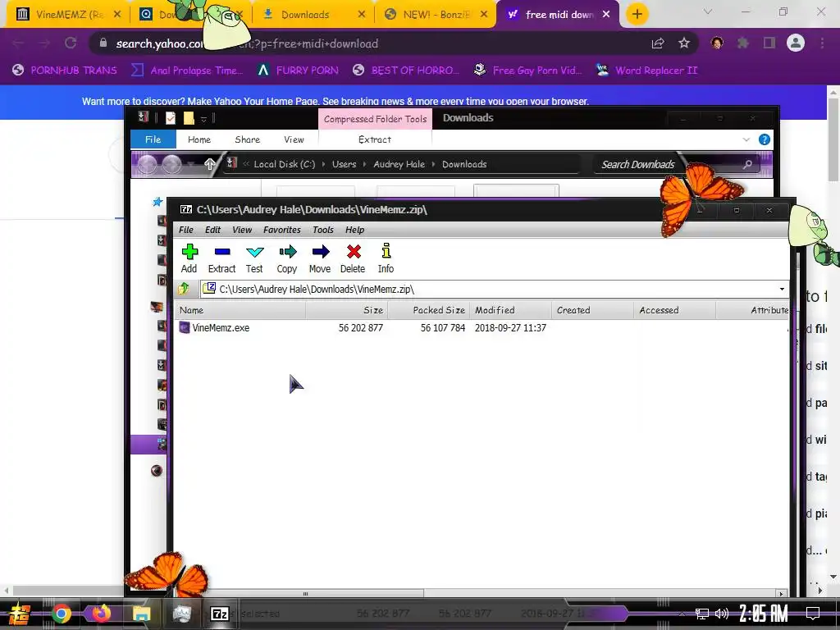This screenshot has height=630, width=840.
Task: Open the Word Replacer II bookmark
Action: coord(646,71)
